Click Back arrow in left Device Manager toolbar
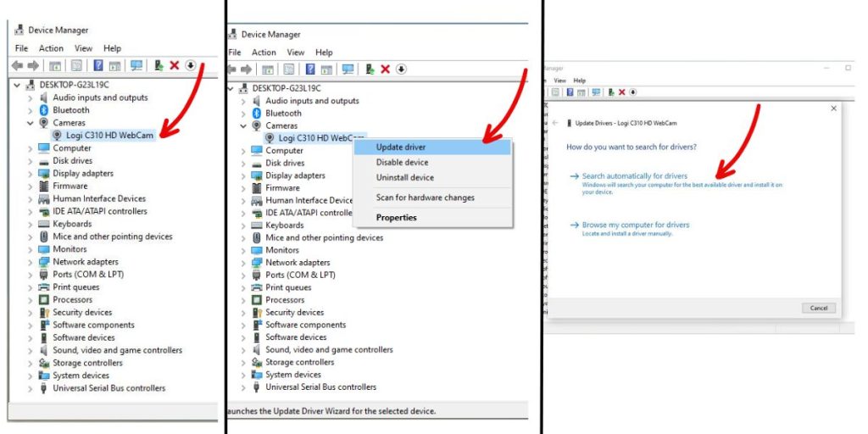 [17, 66]
